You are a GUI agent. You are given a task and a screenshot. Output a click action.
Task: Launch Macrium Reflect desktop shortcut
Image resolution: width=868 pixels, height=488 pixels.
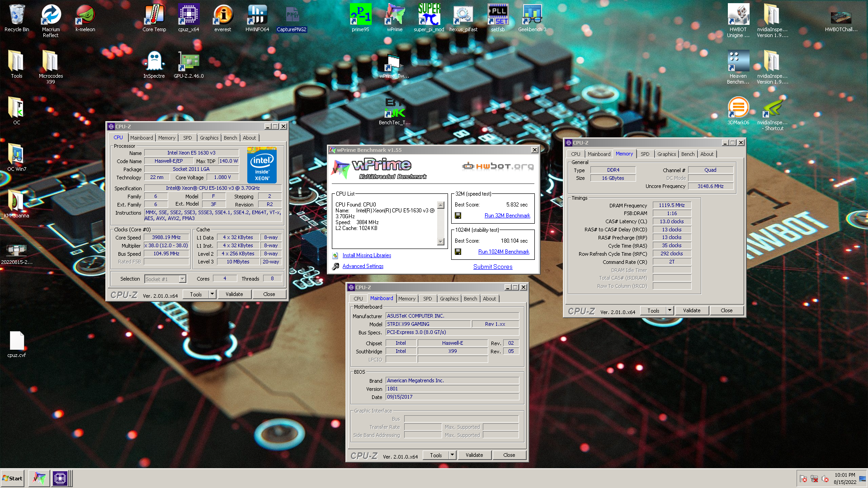coord(51,20)
